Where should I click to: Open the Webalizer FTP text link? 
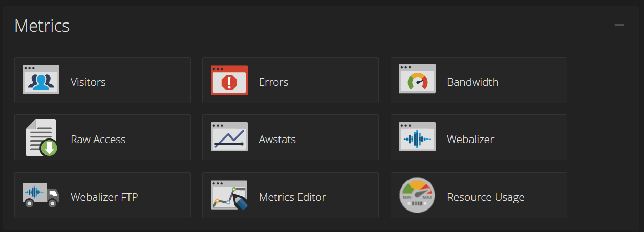click(x=104, y=197)
